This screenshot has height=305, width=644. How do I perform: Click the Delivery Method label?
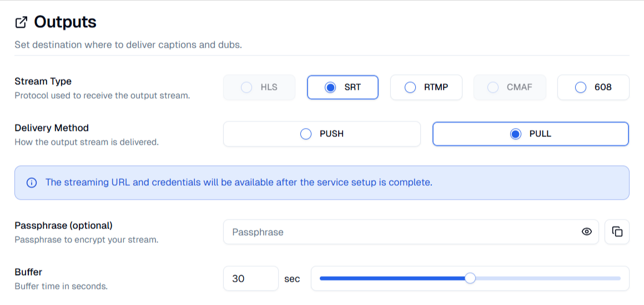point(51,128)
